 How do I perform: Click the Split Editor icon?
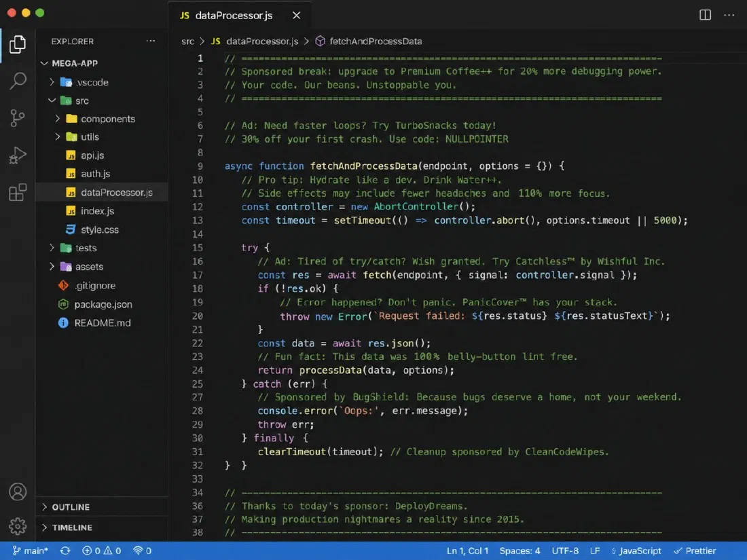705,15
